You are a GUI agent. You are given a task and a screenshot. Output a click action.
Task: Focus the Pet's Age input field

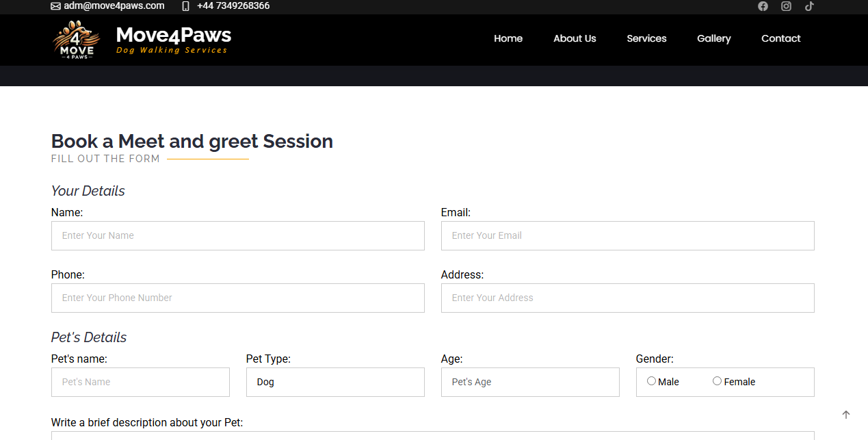[530, 382]
